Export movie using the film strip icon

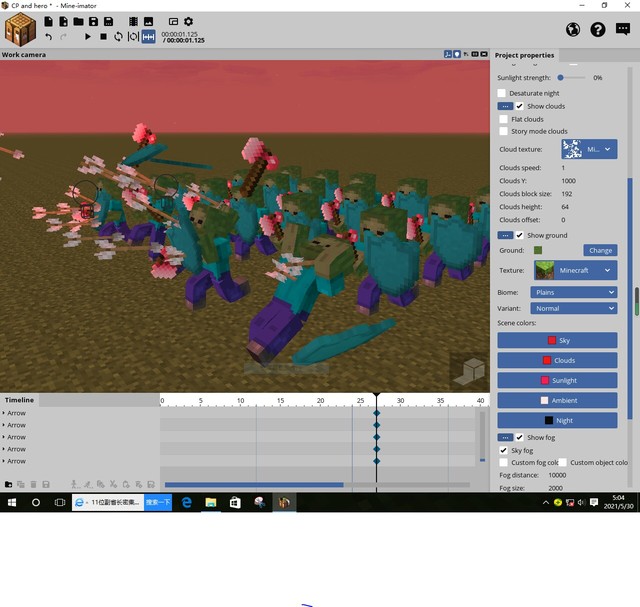133,21
